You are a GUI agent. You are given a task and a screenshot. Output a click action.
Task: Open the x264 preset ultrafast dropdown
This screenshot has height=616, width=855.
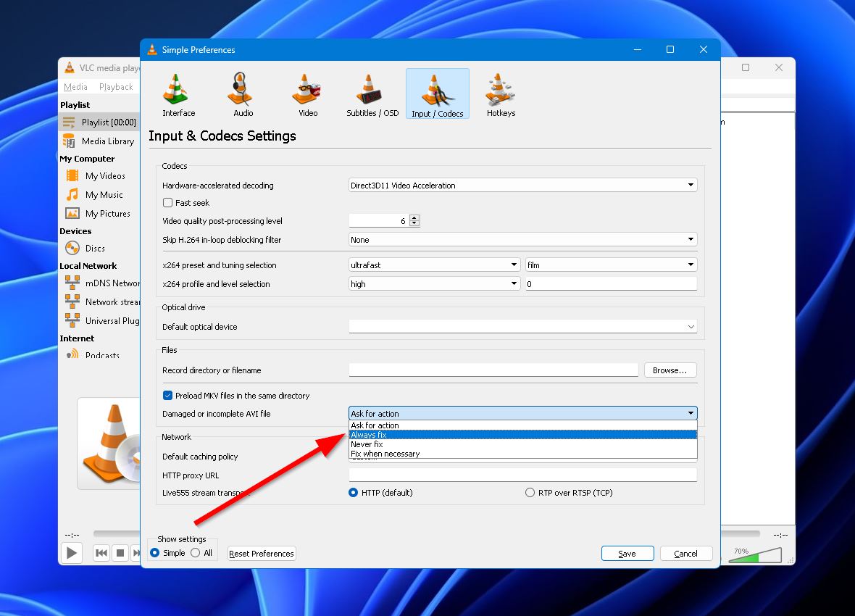pos(434,265)
